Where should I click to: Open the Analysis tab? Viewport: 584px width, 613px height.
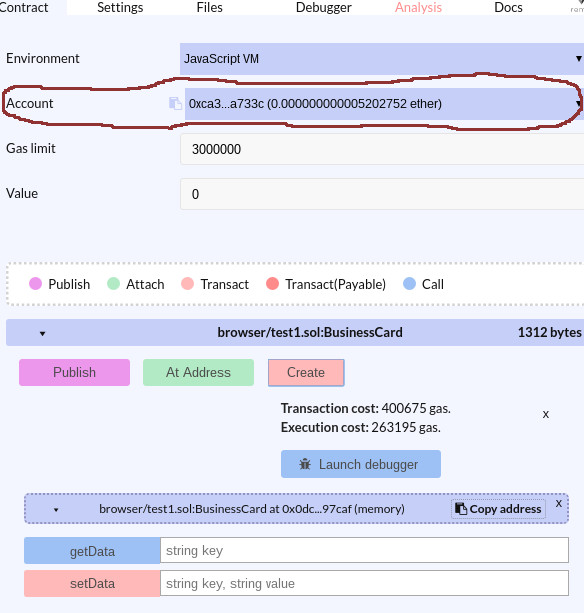tap(418, 7)
